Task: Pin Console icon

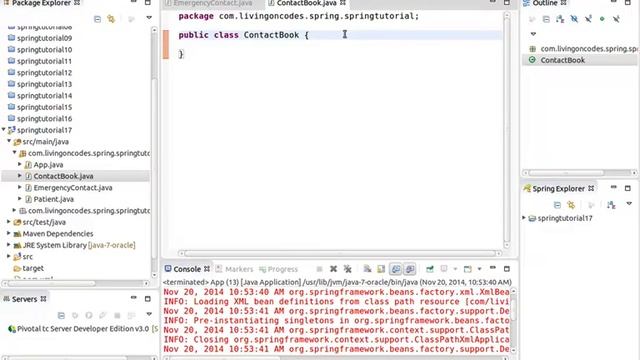Action: pyautogui.click(x=430, y=269)
